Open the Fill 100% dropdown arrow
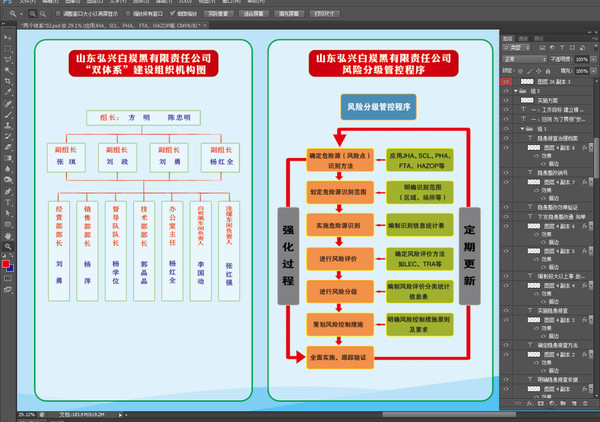Image resolution: width=600 pixels, height=422 pixels. (593, 71)
